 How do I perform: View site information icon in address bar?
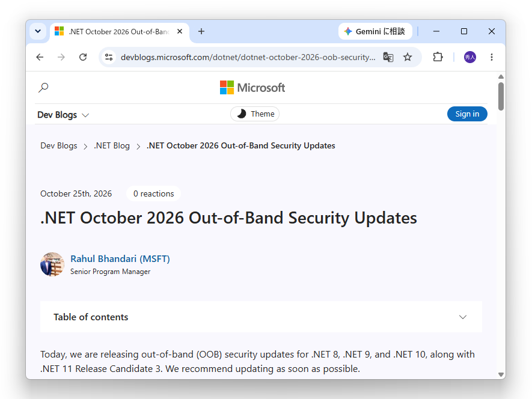click(x=109, y=57)
